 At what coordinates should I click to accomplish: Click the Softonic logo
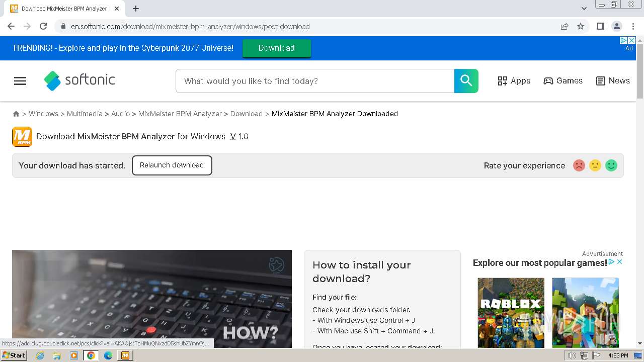pyautogui.click(x=79, y=80)
